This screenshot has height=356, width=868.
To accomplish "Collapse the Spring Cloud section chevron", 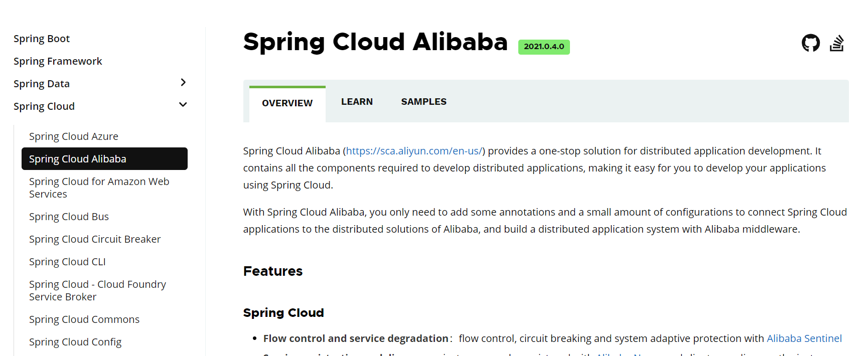I will click(x=183, y=105).
